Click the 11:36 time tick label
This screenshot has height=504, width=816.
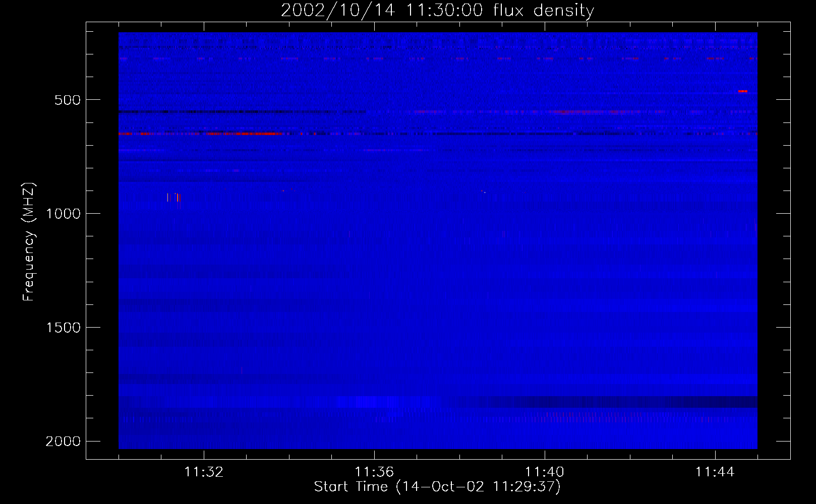click(x=374, y=472)
